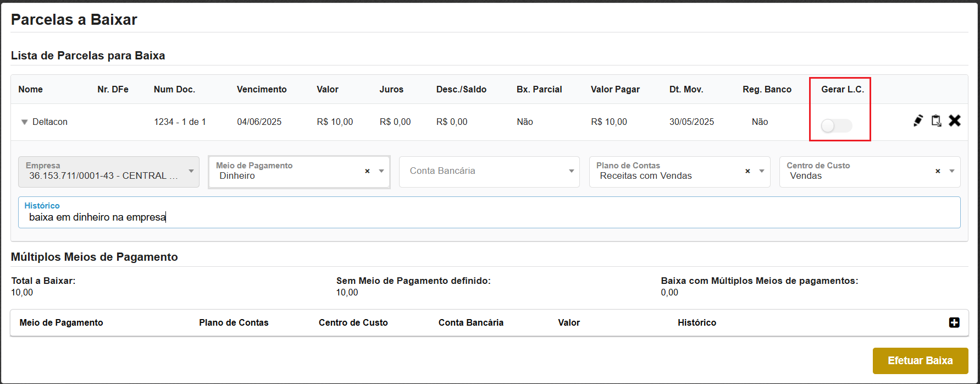This screenshot has height=384, width=980.
Task: Click the clipboard icon beside the pencil
Action: (936, 120)
